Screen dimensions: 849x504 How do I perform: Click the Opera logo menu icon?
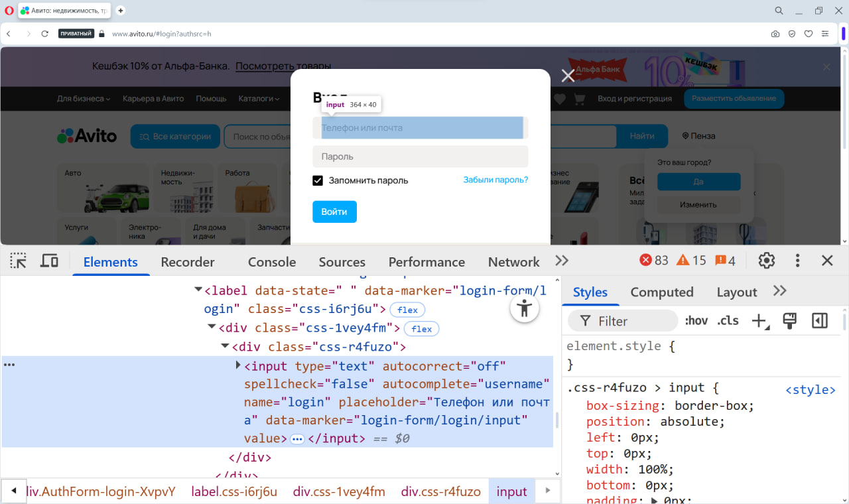[9, 11]
